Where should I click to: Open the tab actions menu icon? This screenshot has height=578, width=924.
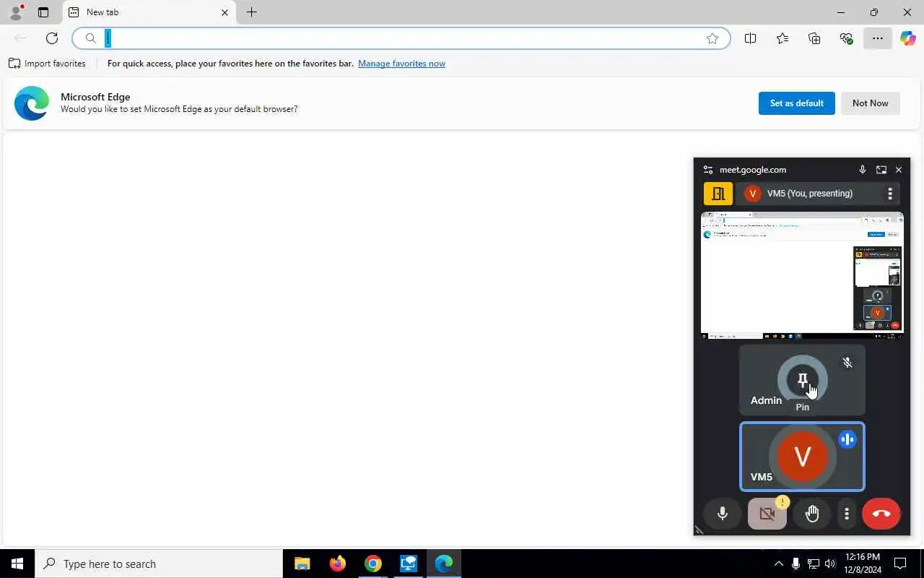click(x=43, y=12)
